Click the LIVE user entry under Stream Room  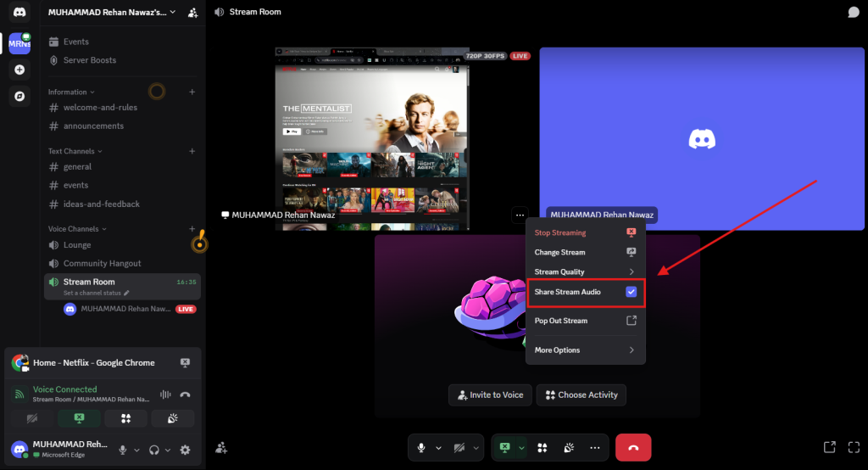click(x=130, y=310)
